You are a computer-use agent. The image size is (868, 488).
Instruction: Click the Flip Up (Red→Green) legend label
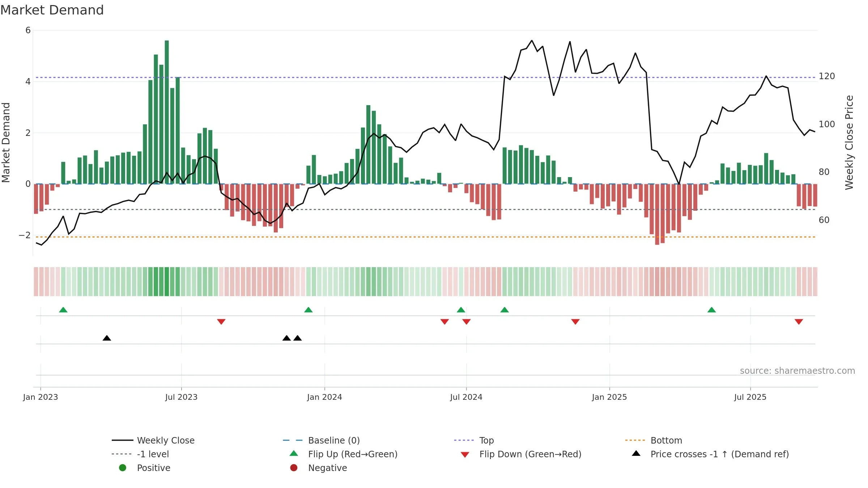coord(353,454)
